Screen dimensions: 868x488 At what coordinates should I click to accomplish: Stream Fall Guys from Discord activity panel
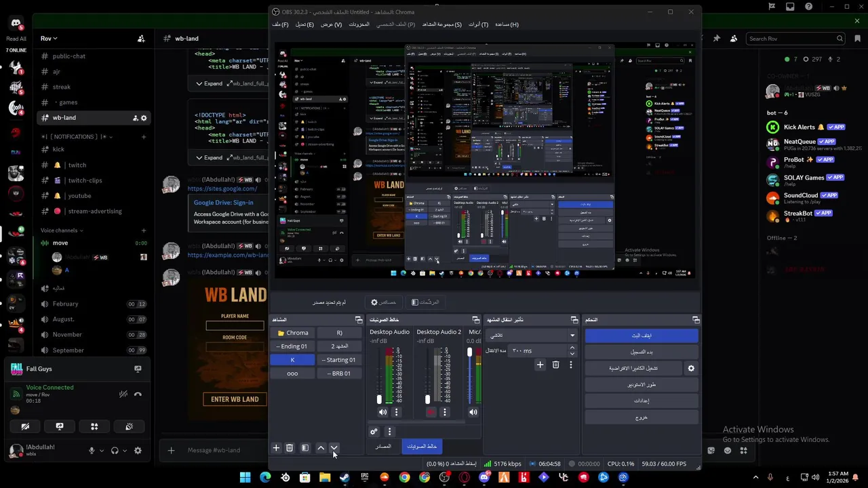click(x=138, y=369)
